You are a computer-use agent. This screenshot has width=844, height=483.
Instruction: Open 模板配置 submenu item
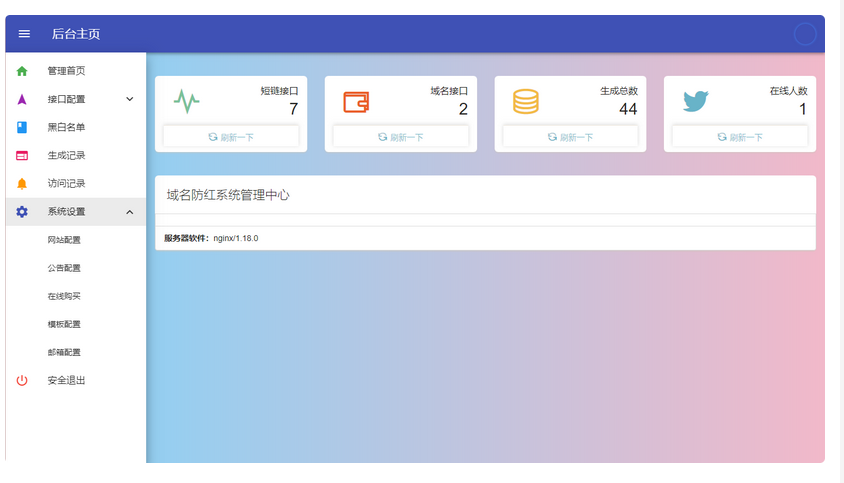pos(76,324)
